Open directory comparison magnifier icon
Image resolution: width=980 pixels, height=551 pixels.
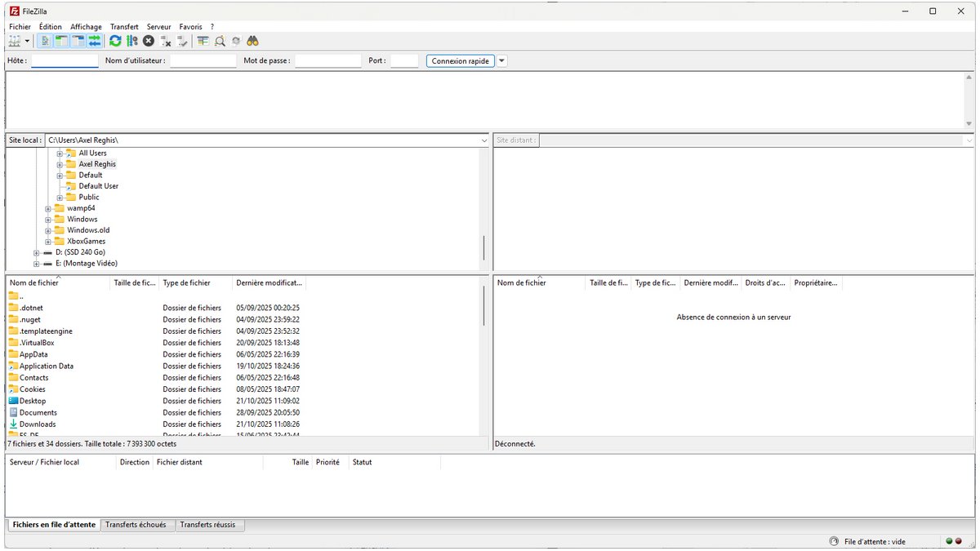[220, 41]
